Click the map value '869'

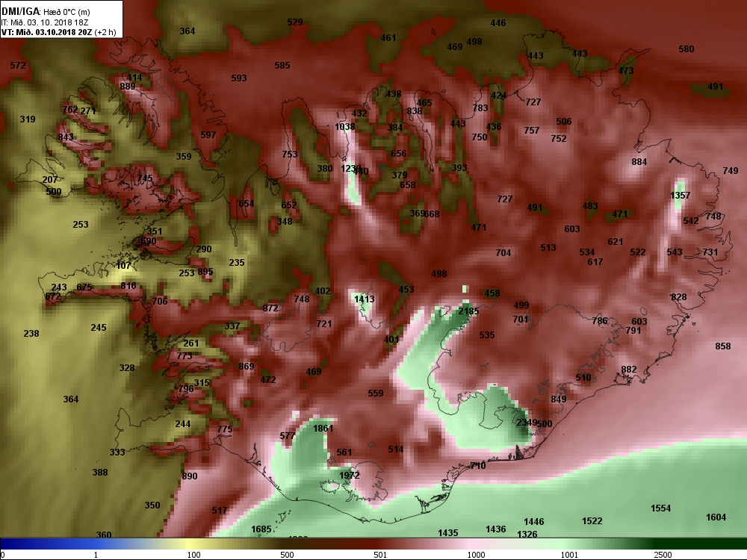(x=247, y=367)
